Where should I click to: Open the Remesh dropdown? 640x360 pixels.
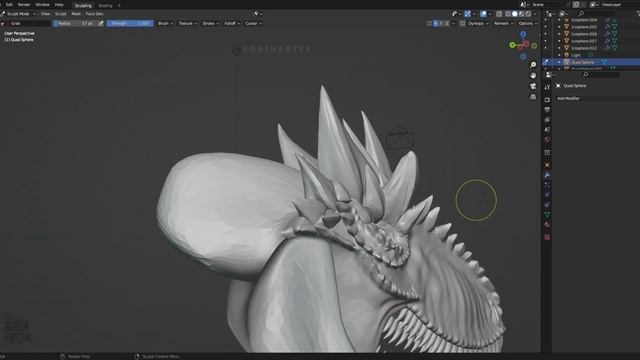tap(503, 23)
